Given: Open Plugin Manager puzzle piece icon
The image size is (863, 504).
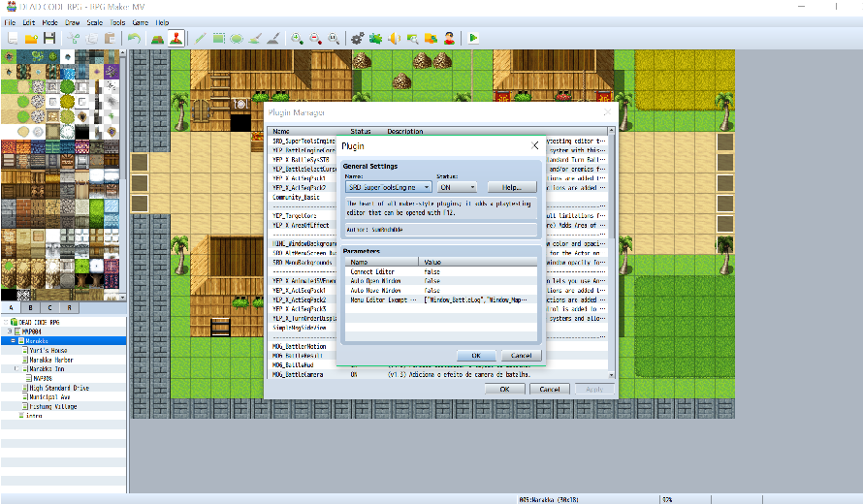Looking at the screenshot, I should pos(376,38).
